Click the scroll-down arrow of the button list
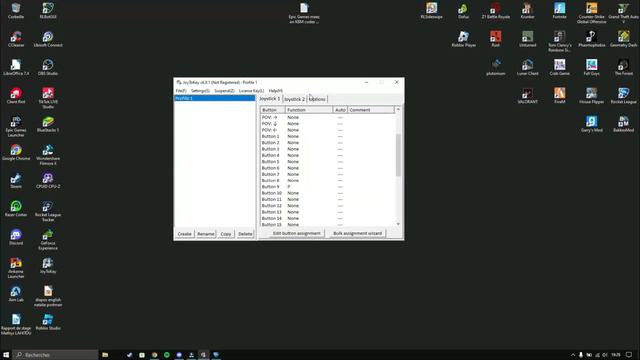The height and width of the screenshot is (360, 640). tap(398, 224)
